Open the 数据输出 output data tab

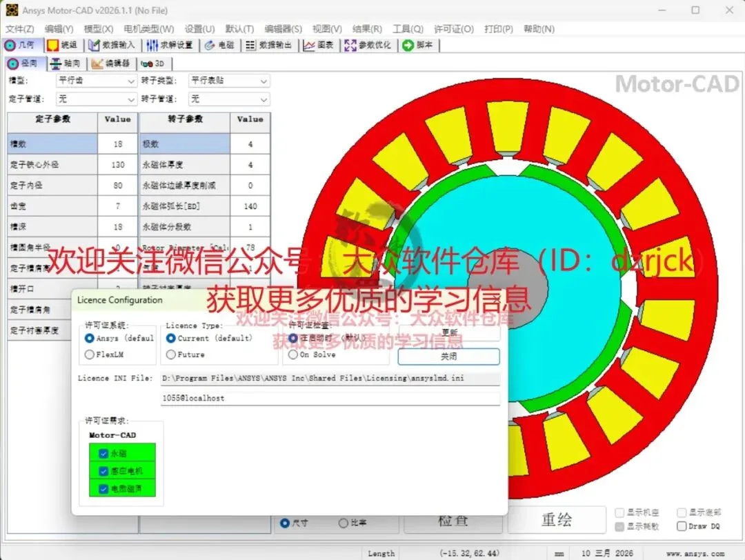coord(269,45)
